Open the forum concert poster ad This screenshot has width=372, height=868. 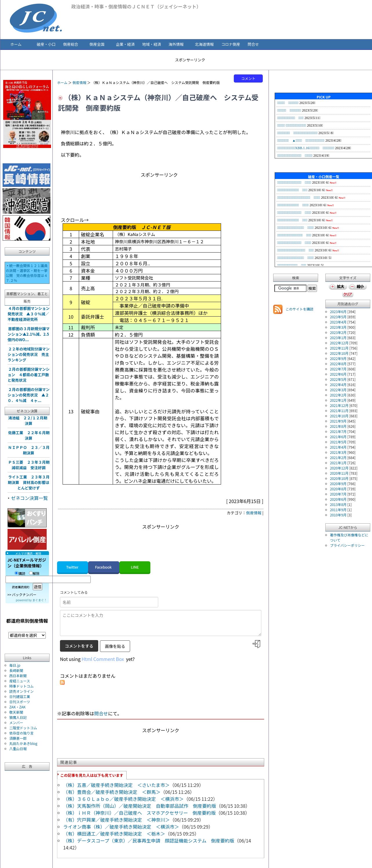(x=27, y=114)
